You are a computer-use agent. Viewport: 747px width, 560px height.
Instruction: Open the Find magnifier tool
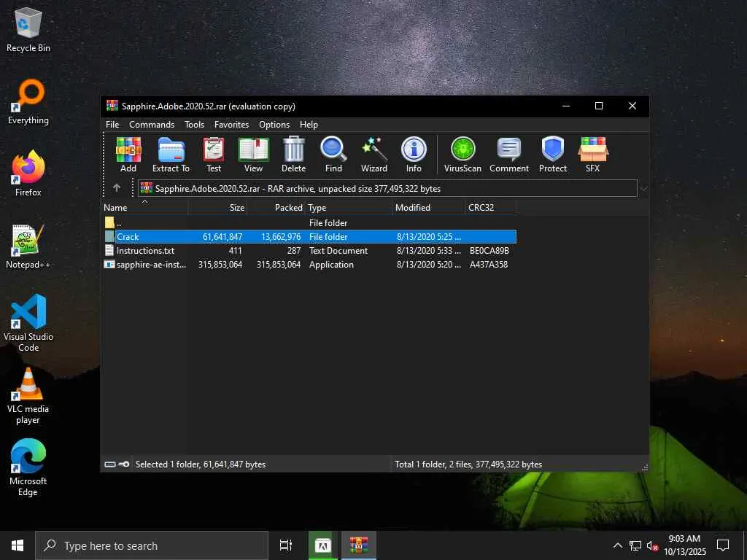tap(333, 155)
